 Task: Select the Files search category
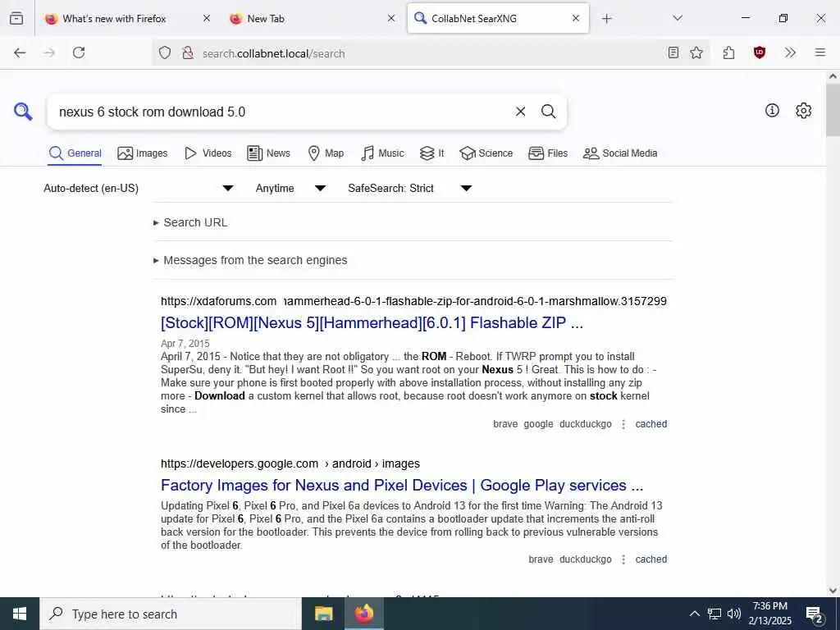(x=547, y=153)
